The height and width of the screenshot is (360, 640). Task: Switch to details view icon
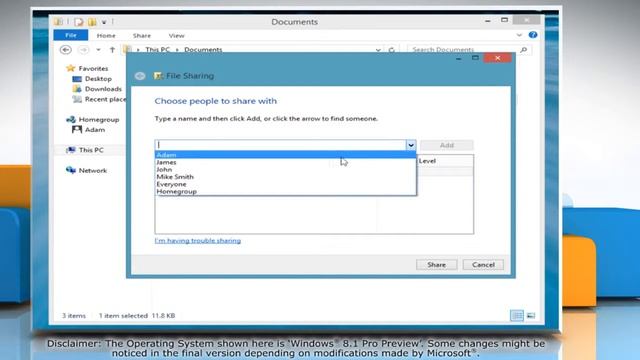(517, 315)
